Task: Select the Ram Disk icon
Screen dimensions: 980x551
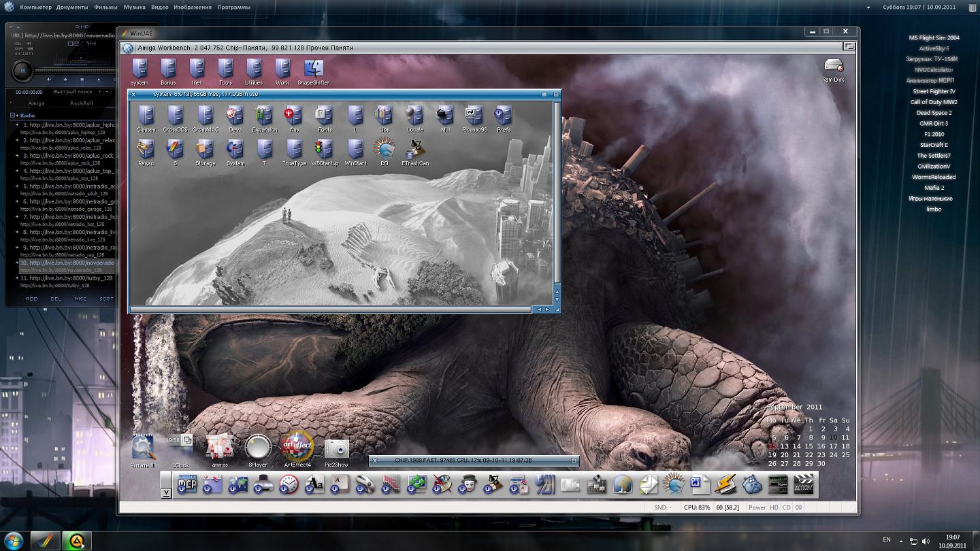Action: 833,70
